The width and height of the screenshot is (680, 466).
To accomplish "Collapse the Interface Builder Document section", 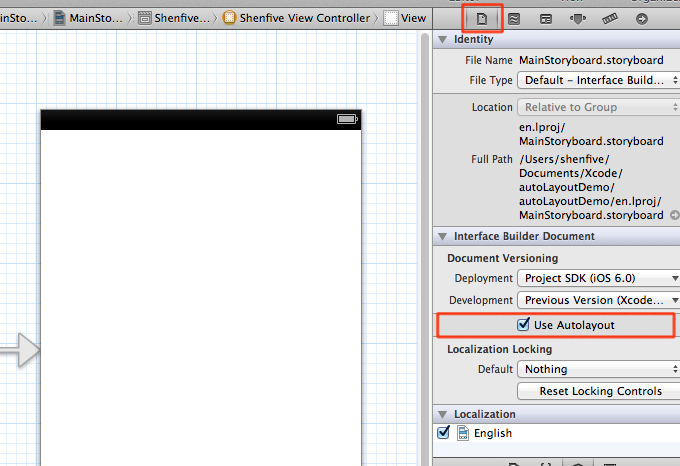I will pyautogui.click(x=442, y=236).
